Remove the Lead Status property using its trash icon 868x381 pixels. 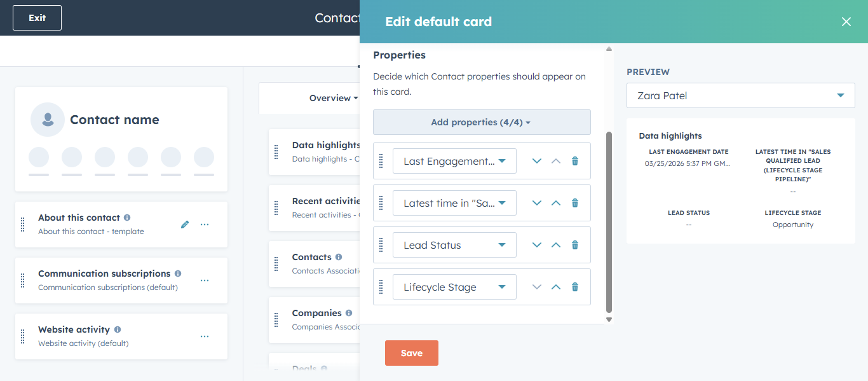(x=574, y=245)
